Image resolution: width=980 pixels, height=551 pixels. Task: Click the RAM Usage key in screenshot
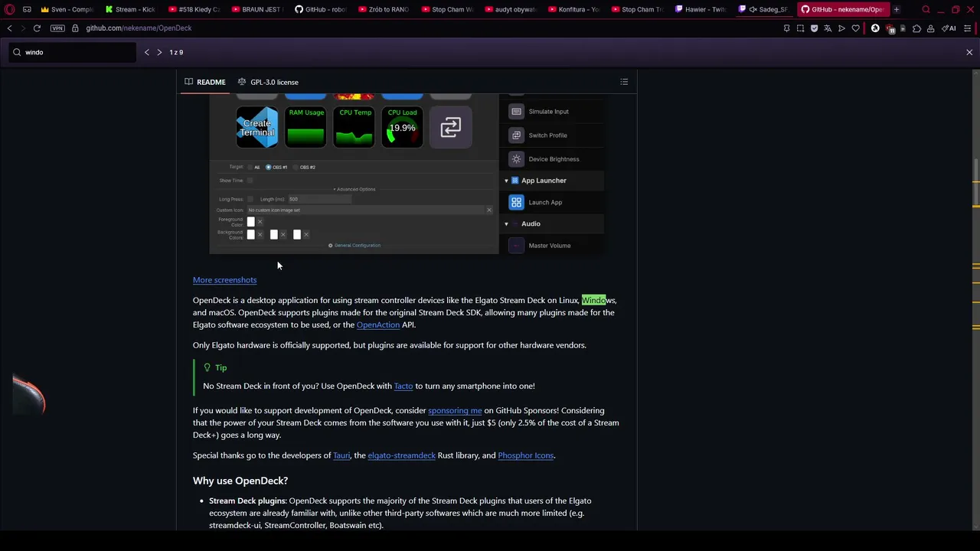[305, 127]
